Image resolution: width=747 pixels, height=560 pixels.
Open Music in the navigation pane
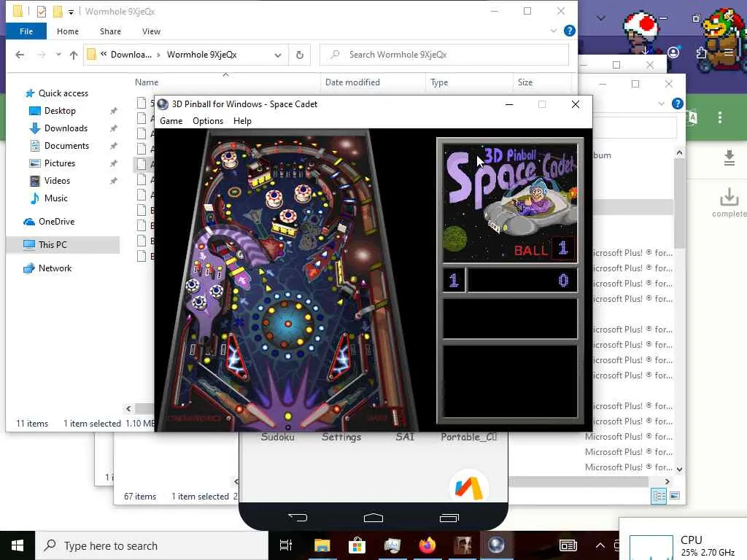pyautogui.click(x=55, y=198)
